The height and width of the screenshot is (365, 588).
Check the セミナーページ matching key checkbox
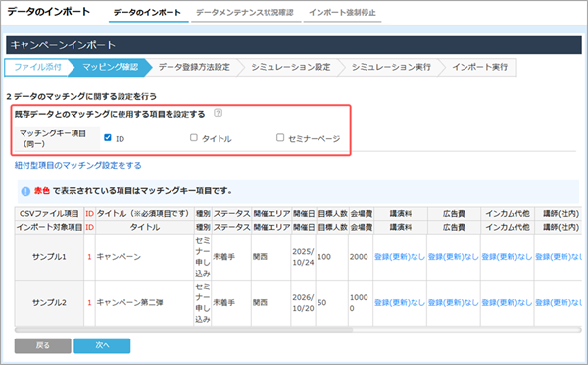click(x=280, y=137)
